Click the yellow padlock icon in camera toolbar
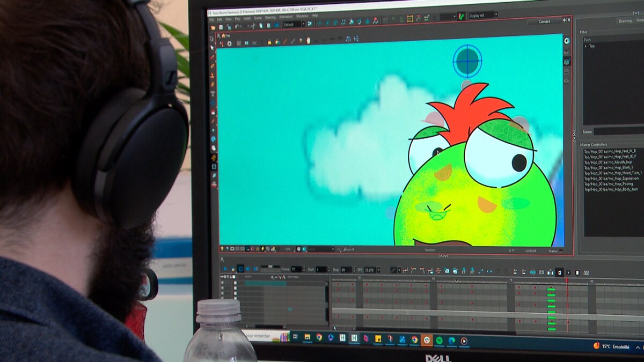The height and width of the screenshot is (362, 644). [269, 42]
